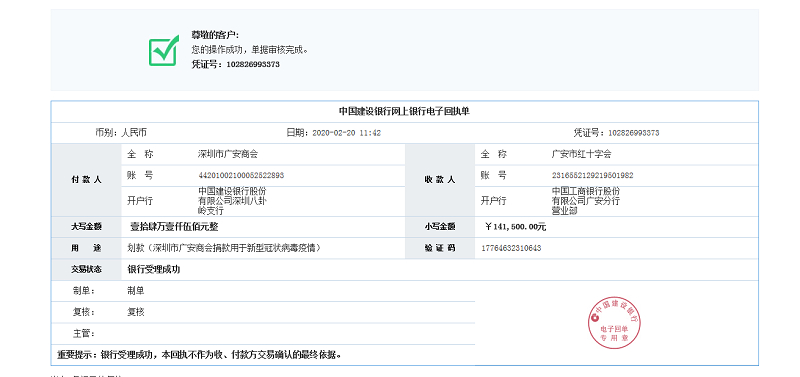This screenshot has width=800, height=377.
Task: Click the transaction status 银行受理成功
Action: tap(154, 270)
